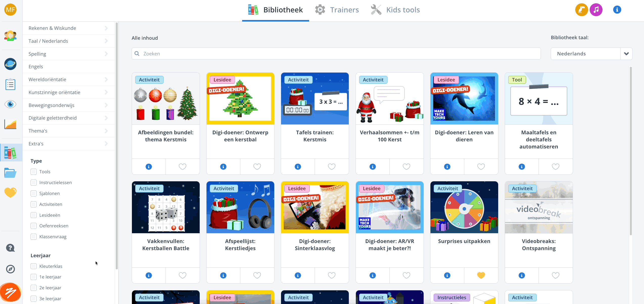The height and width of the screenshot is (304, 644).
Task: Expand Taal / Nederlands category
Action: (x=68, y=41)
